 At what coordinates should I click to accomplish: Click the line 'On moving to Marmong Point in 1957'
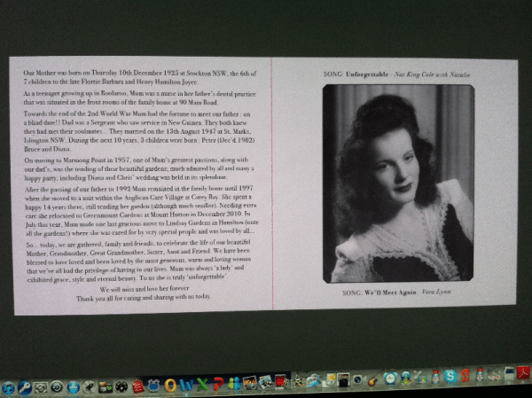pos(136,160)
